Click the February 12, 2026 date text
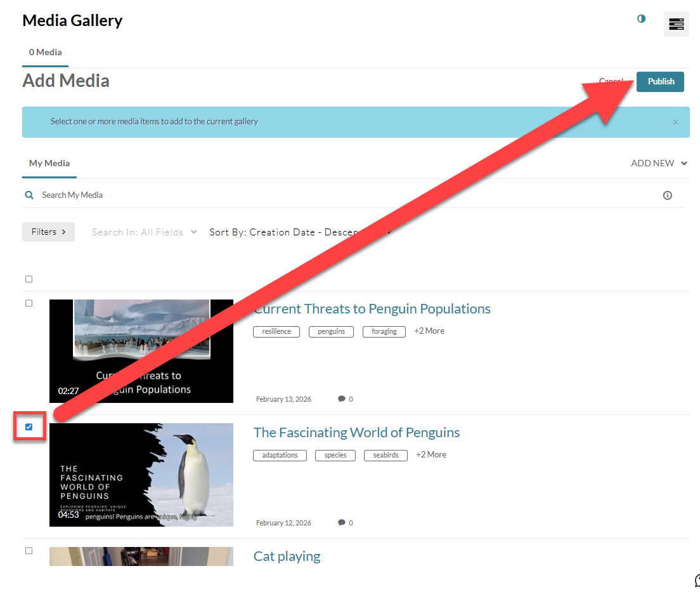The height and width of the screenshot is (599, 700). [283, 523]
